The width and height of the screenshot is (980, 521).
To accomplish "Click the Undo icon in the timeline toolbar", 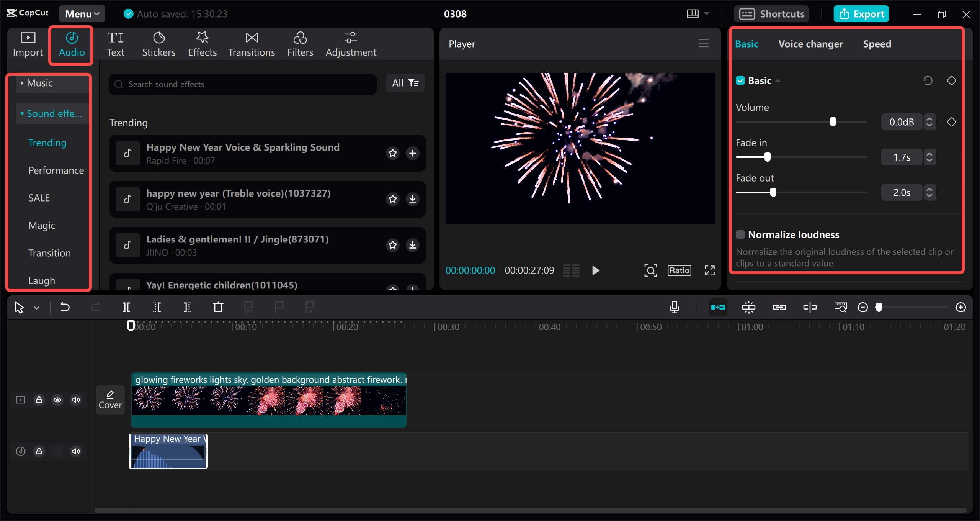I will pyautogui.click(x=65, y=307).
